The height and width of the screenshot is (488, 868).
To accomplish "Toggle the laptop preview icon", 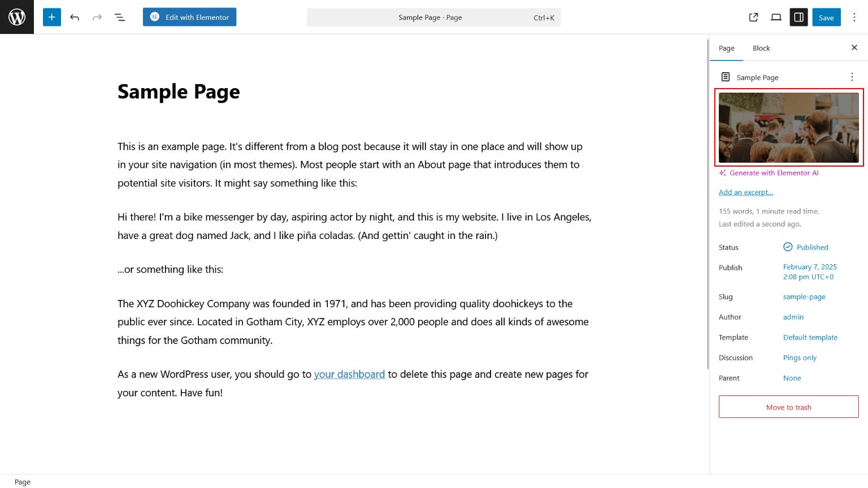I will coord(776,17).
